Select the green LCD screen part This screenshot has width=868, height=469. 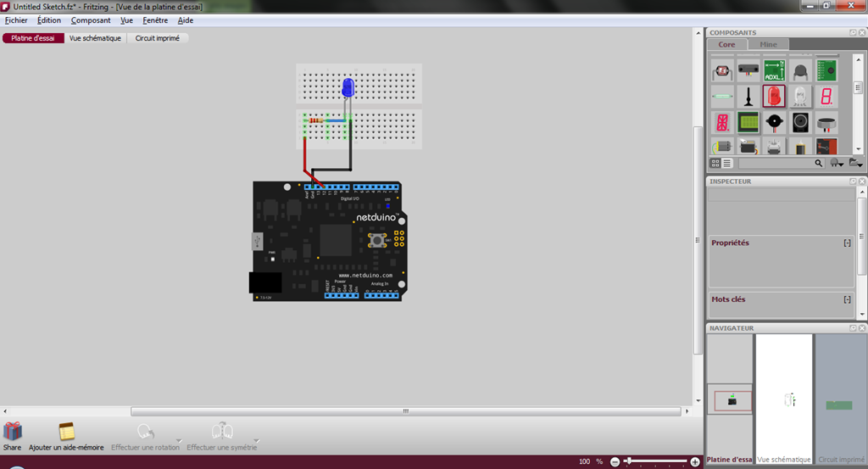click(748, 122)
